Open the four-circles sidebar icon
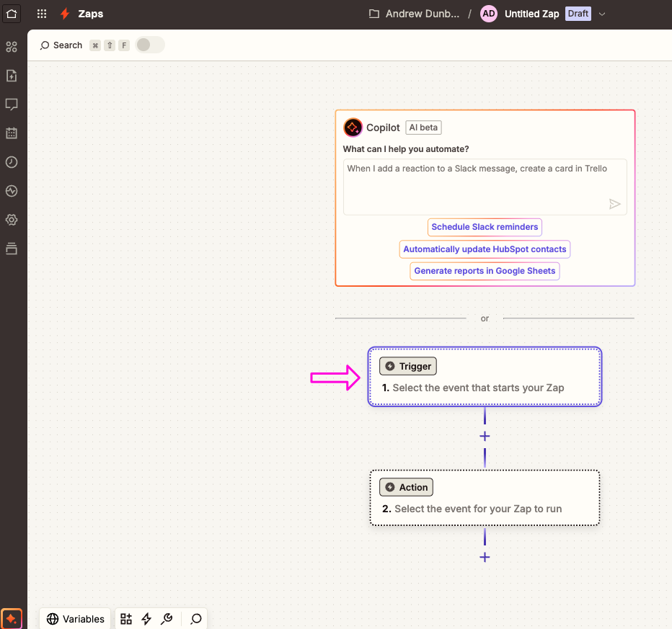This screenshot has height=629, width=672. tap(12, 47)
